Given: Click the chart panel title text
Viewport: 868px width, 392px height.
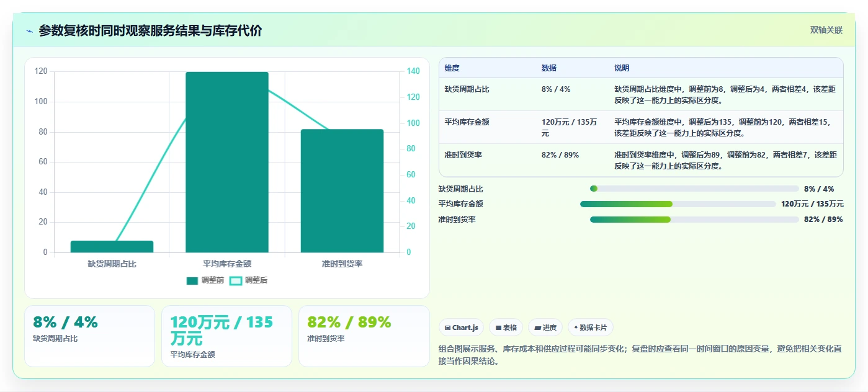Looking at the screenshot, I should [151, 30].
